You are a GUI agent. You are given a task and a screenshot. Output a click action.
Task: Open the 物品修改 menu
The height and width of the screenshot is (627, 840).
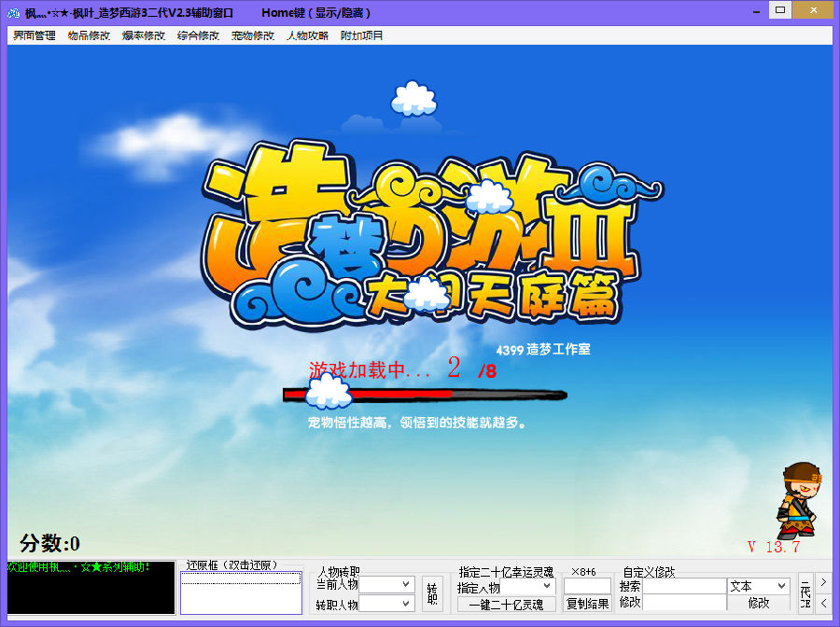pos(89,35)
